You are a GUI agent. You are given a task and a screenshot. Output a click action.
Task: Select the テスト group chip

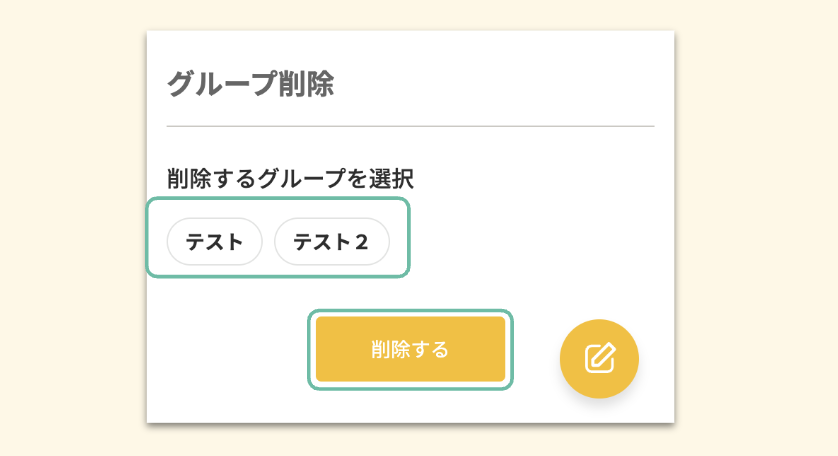pos(214,242)
